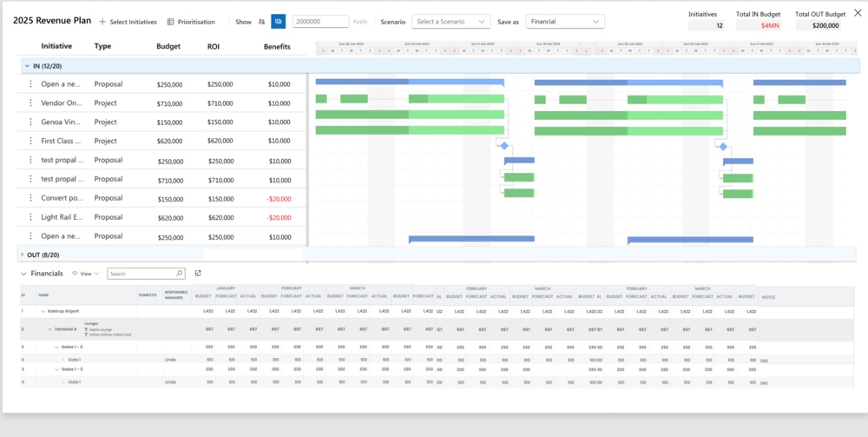Screen dimensions: 868x437
Task: Expand the OUT (8/20) group
Action: click(x=23, y=255)
